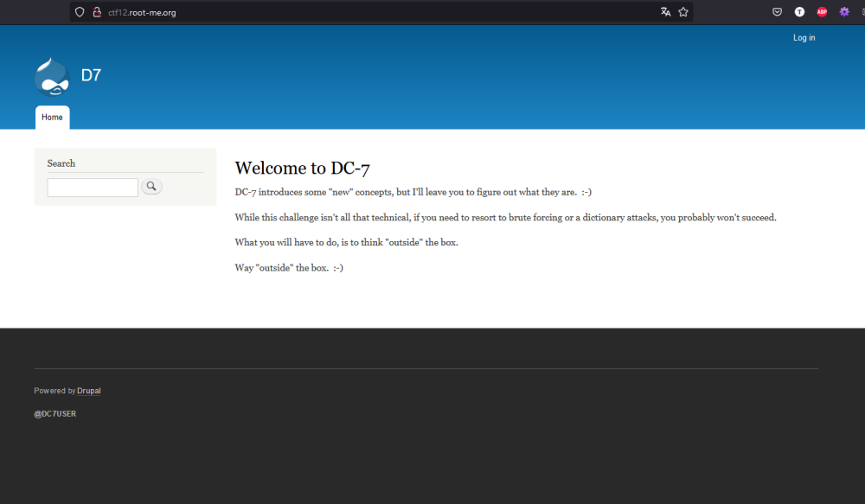
Task: Click the ctf12.root-me.org address bar
Action: [346, 12]
